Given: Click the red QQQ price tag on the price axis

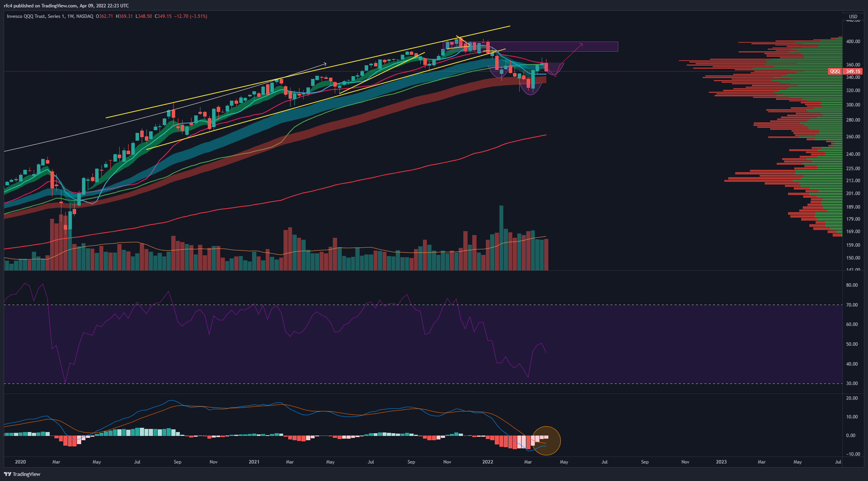Looking at the screenshot, I should 835,71.
